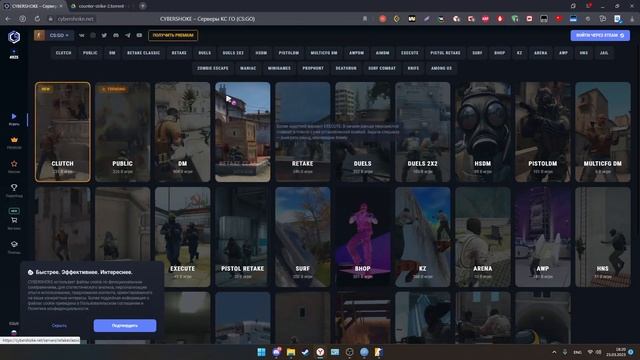Open a new browser tab with plus

[143, 6]
